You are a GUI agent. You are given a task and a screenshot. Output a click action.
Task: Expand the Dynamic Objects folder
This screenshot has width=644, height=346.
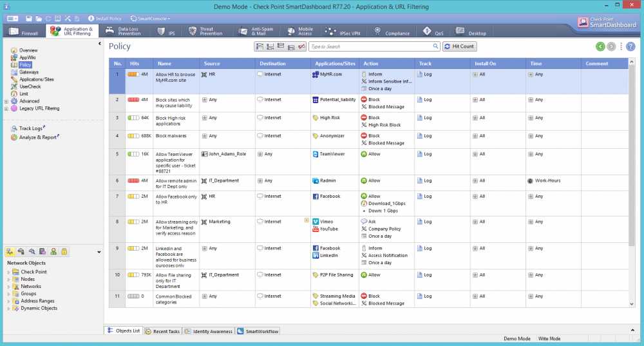click(x=8, y=308)
